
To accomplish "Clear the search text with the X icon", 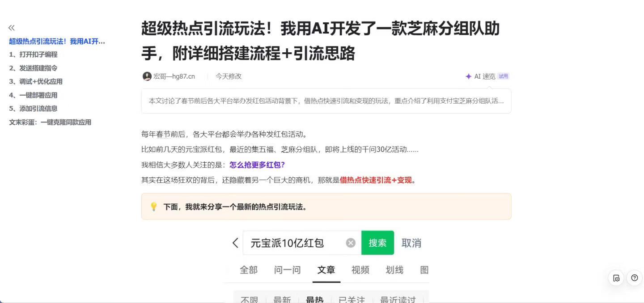I will point(350,242).
